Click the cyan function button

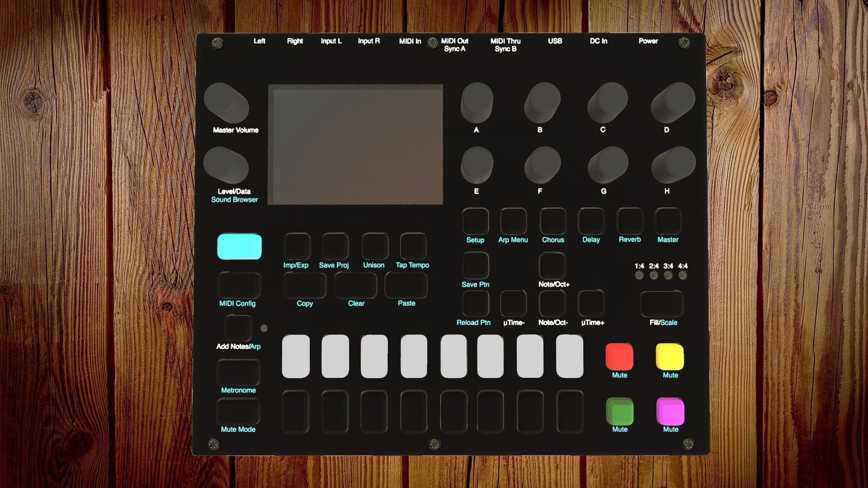coord(239,247)
